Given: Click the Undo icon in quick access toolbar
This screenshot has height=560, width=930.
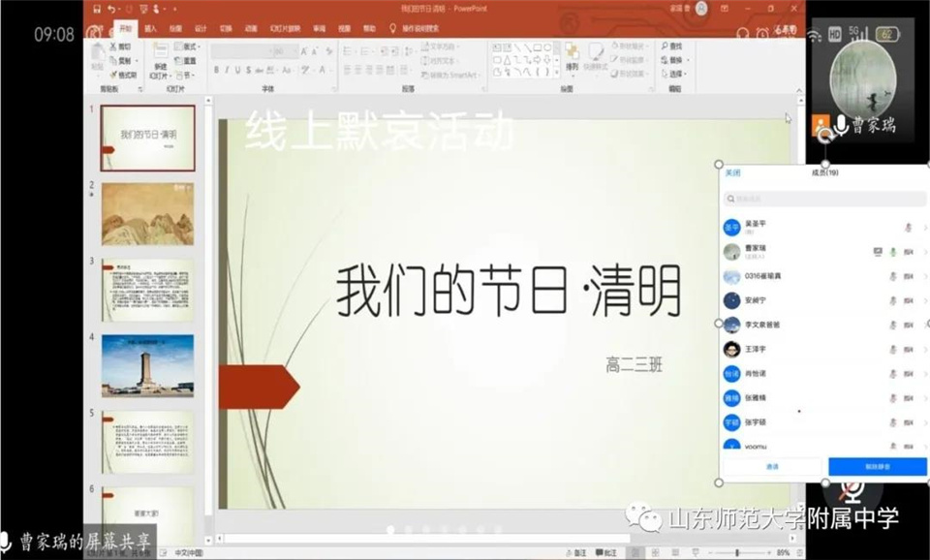Looking at the screenshot, I should [x=113, y=9].
